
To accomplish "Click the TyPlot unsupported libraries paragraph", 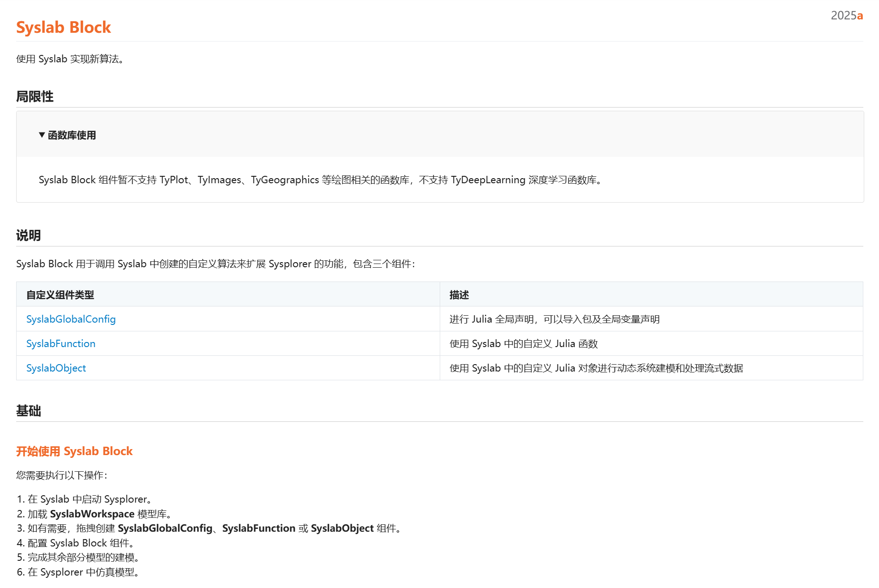I will click(x=320, y=180).
